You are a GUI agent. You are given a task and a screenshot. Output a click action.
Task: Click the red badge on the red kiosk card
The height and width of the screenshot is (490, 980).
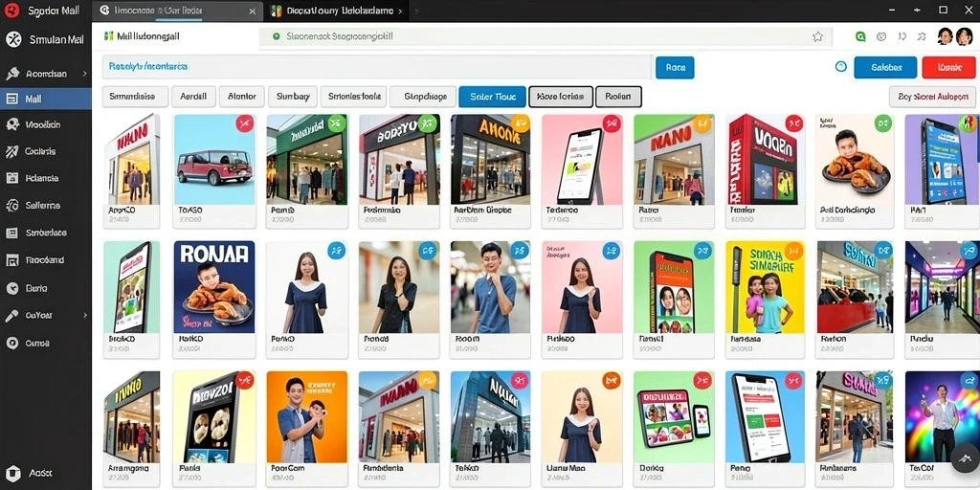[793, 123]
